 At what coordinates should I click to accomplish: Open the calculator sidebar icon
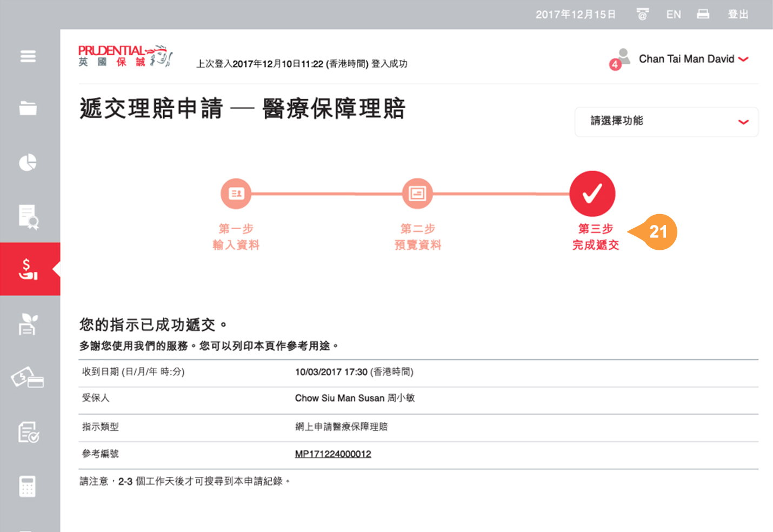(x=28, y=486)
